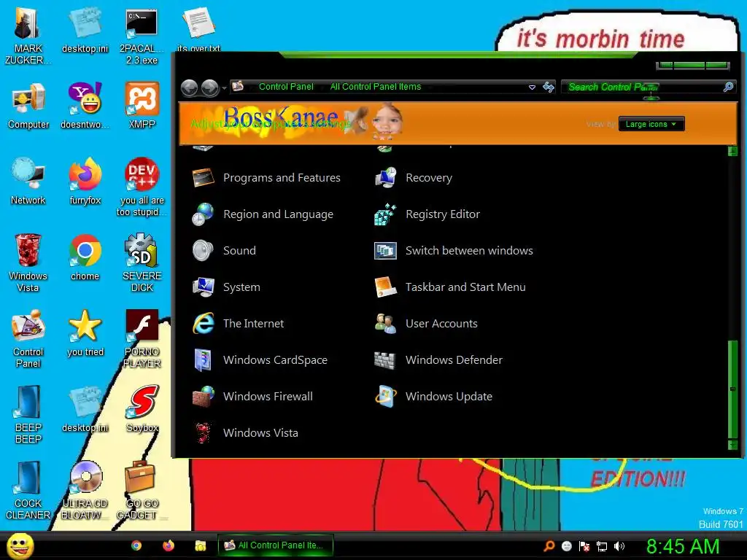Open Taskbar and Start Menu icon
The width and height of the screenshot is (747, 560).
(385, 287)
